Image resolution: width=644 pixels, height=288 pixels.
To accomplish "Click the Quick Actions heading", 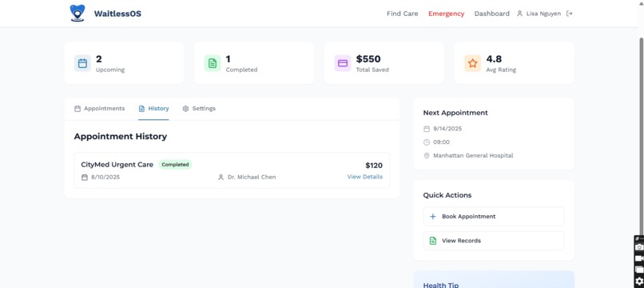I will point(447,195).
